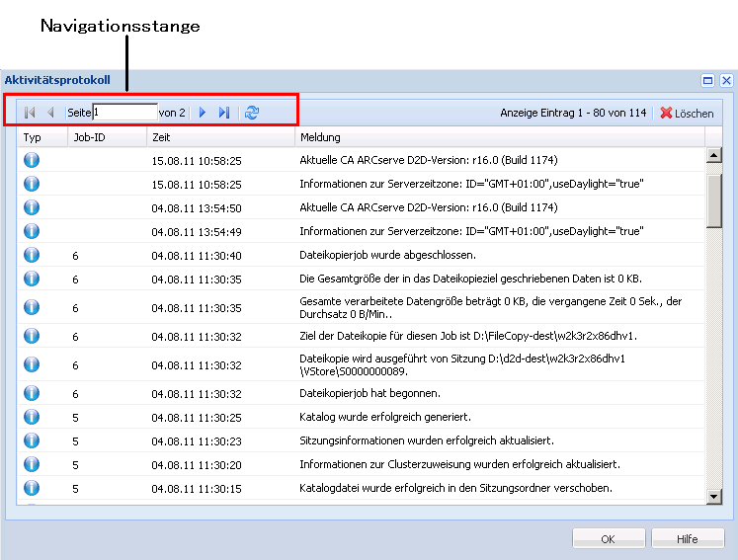Select time cell 04.08.11 11:30:20
Viewport: 738px width, 560px height.
197,465
